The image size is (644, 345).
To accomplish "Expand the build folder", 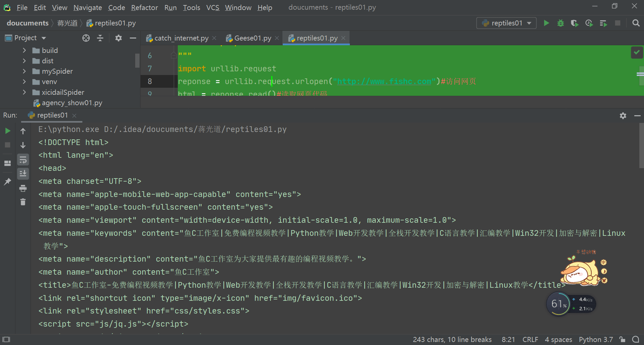I will tap(24, 50).
